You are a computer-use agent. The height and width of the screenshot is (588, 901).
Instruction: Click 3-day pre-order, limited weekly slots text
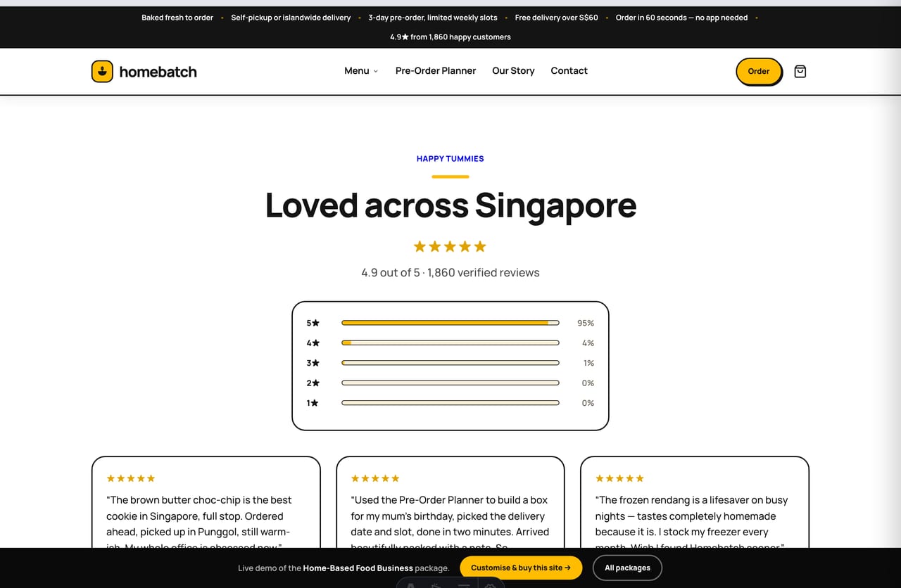click(x=433, y=18)
